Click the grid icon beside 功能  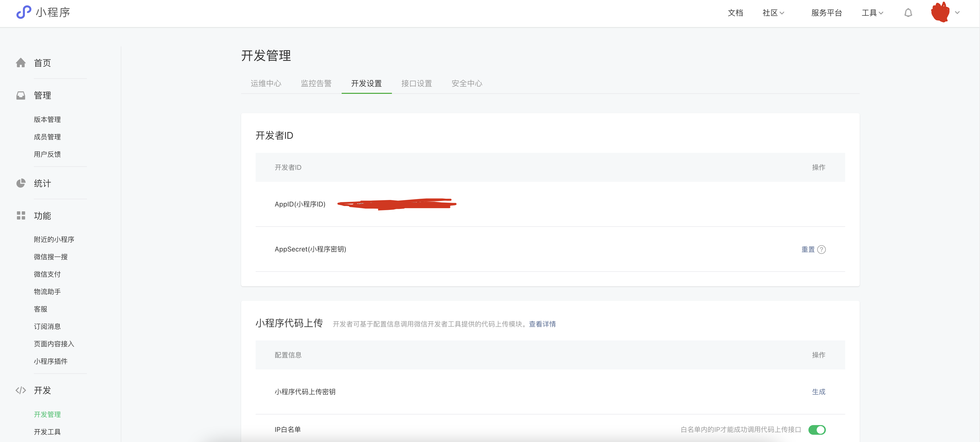point(21,215)
